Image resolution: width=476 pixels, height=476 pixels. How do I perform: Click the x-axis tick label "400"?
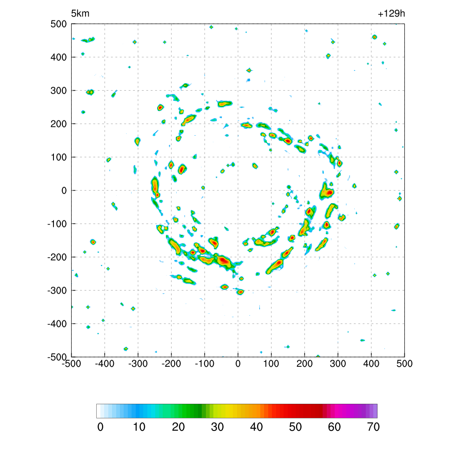point(371,364)
